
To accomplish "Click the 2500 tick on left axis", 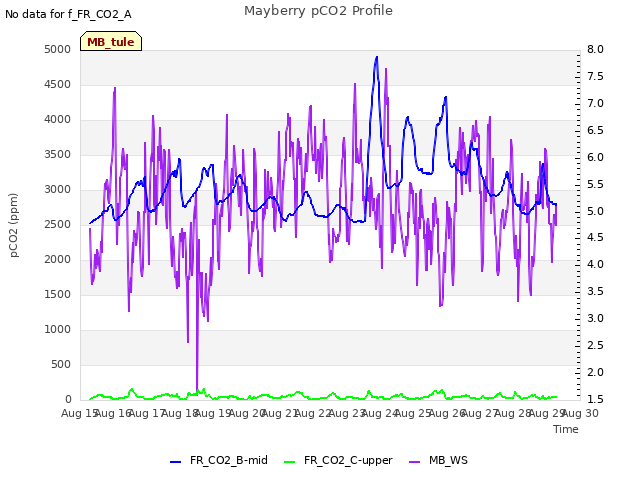I will (58, 224).
